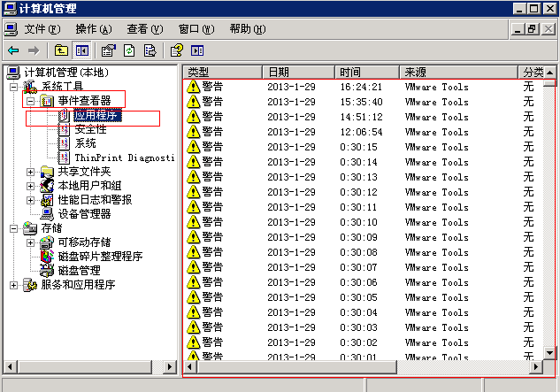Expand the 共享文件夹 node
The image size is (560, 392).
(x=30, y=173)
